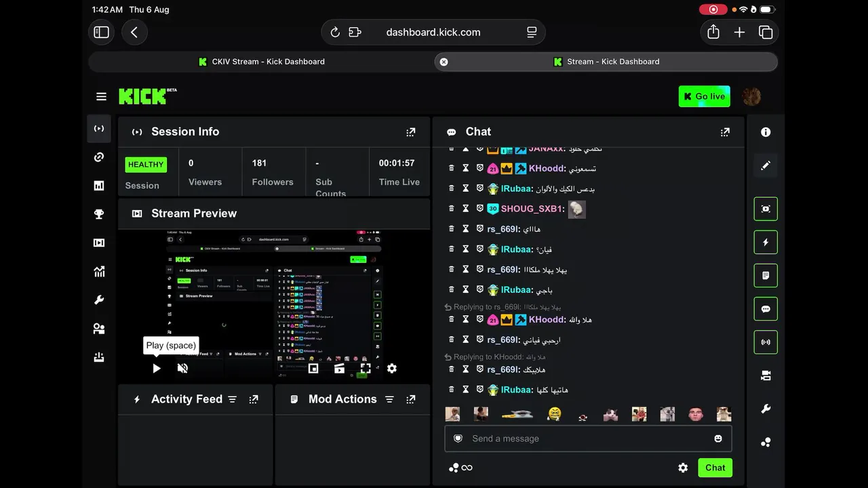The height and width of the screenshot is (488, 868).
Task: Toggle Mod Actions panel via document icon
Action: click(766, 275)
